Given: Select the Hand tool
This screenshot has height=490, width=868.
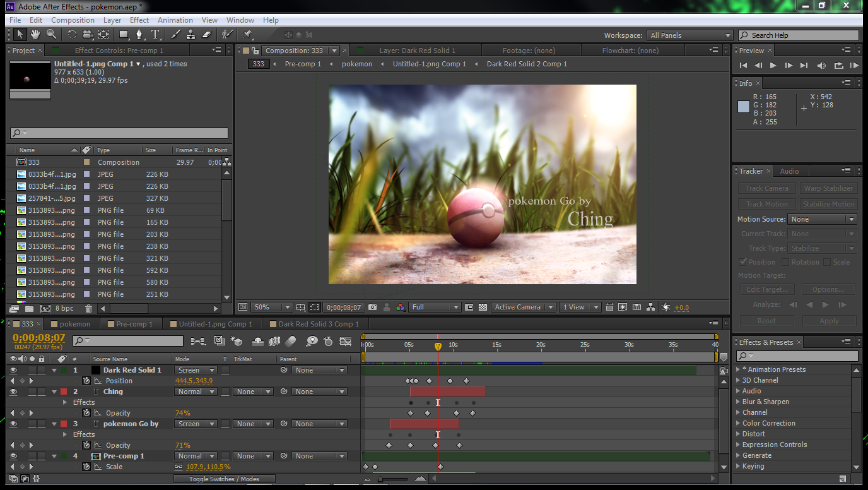Looking at the screenshot, I should click(35, 34).
